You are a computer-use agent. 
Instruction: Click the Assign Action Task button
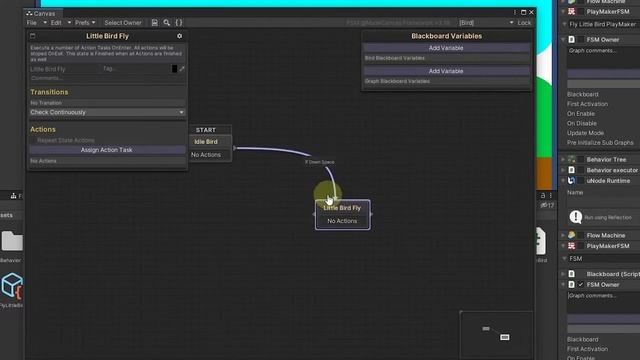tap(107, 150)
